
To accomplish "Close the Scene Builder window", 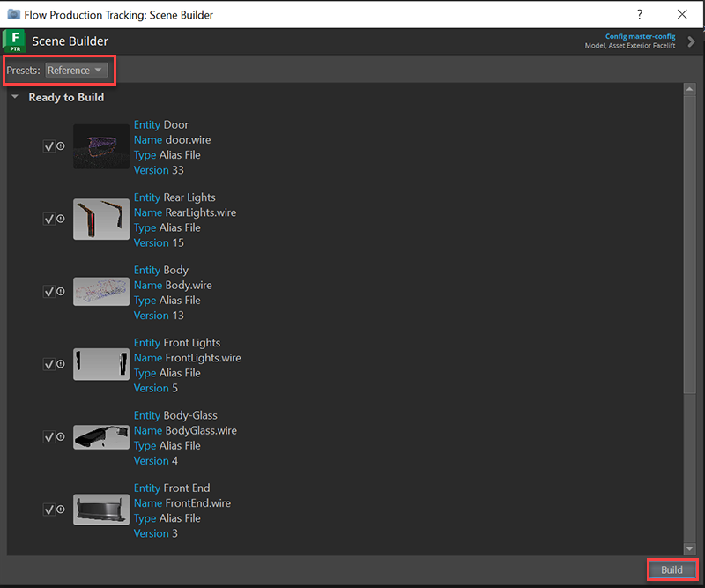I will point(682,14).
